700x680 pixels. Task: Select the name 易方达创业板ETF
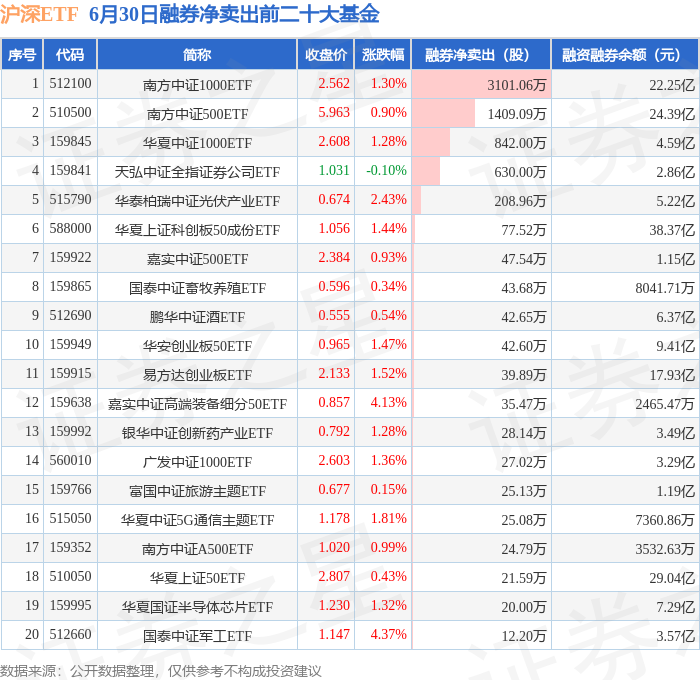coord(197,375)
